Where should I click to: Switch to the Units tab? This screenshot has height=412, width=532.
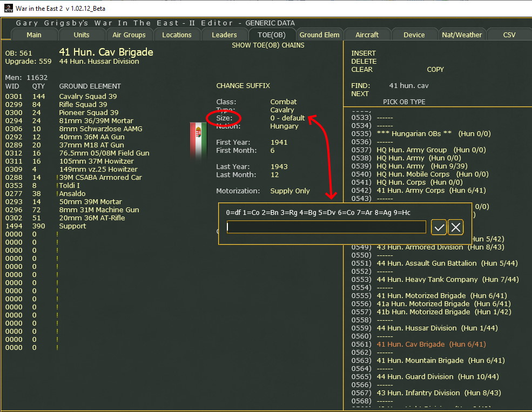82,35
